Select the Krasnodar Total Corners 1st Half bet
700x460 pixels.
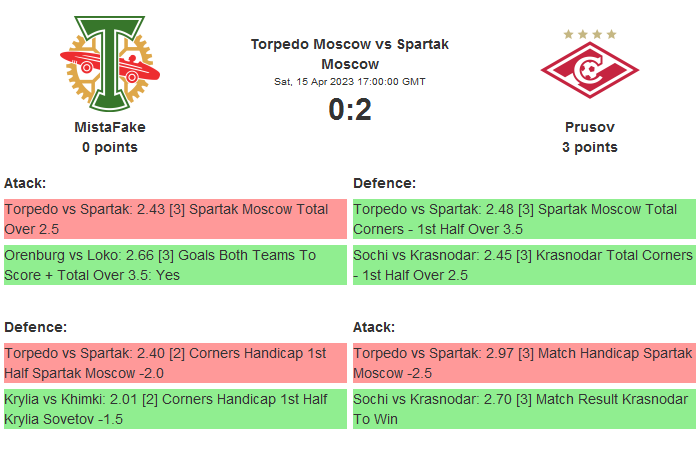(524, 265)
